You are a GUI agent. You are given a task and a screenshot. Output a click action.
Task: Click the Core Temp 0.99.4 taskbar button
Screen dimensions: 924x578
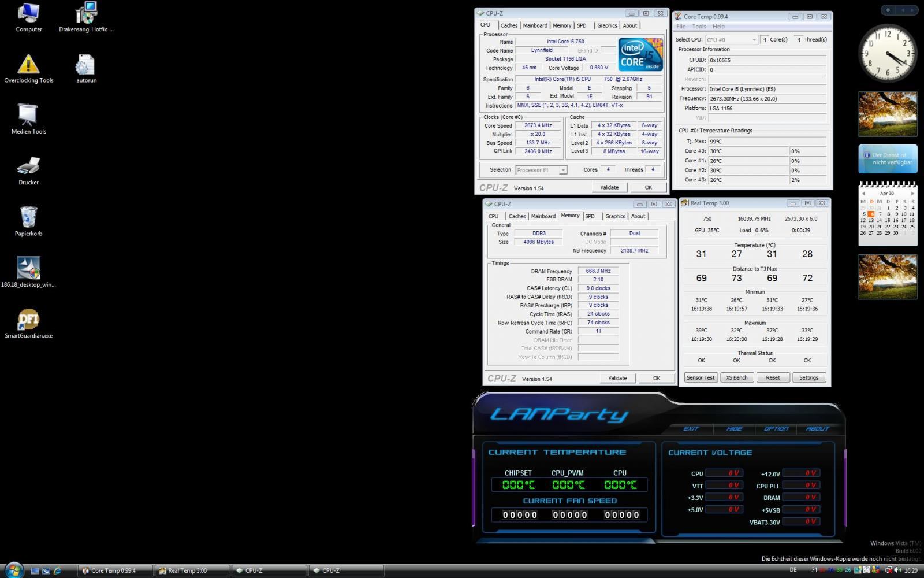pyautogui.click(x=115, y=570)
